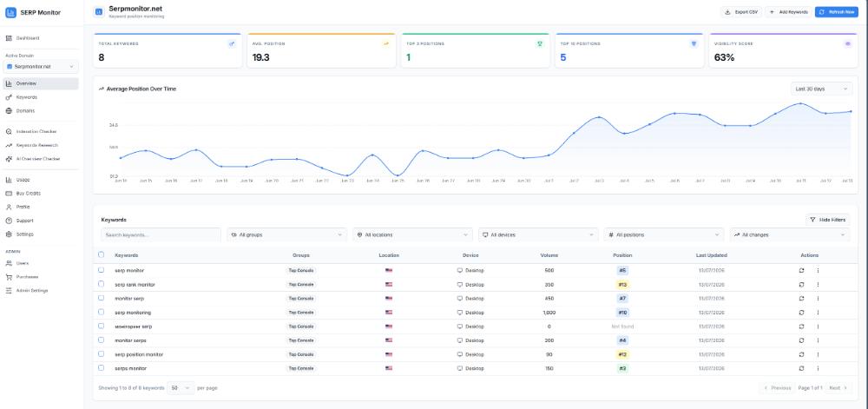
Task: Open the 50 per page dropdown
Action: pos(181,388)
